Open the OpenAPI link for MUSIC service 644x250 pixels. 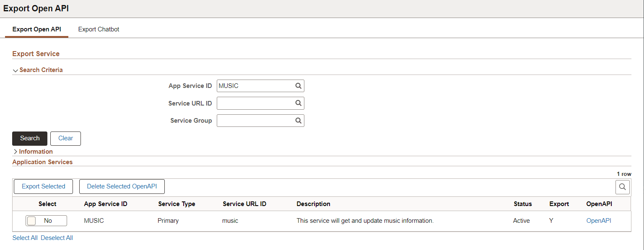(x=599, y=220)
